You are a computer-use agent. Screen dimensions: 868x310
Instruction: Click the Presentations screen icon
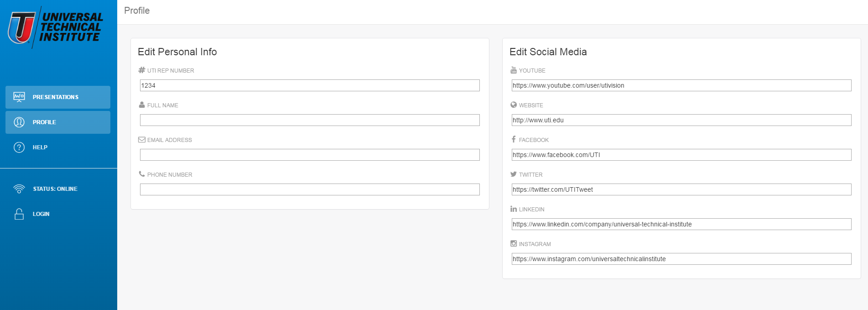(19, 97)
